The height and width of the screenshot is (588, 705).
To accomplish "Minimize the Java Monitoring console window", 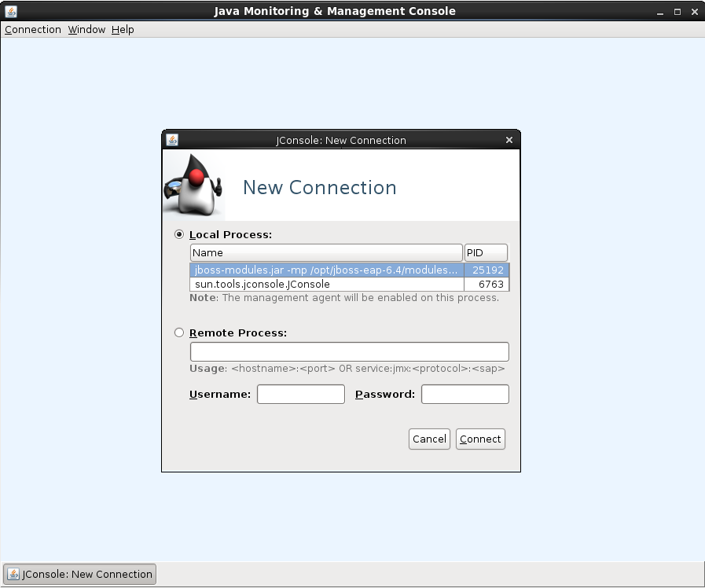I will coord(660,12).
